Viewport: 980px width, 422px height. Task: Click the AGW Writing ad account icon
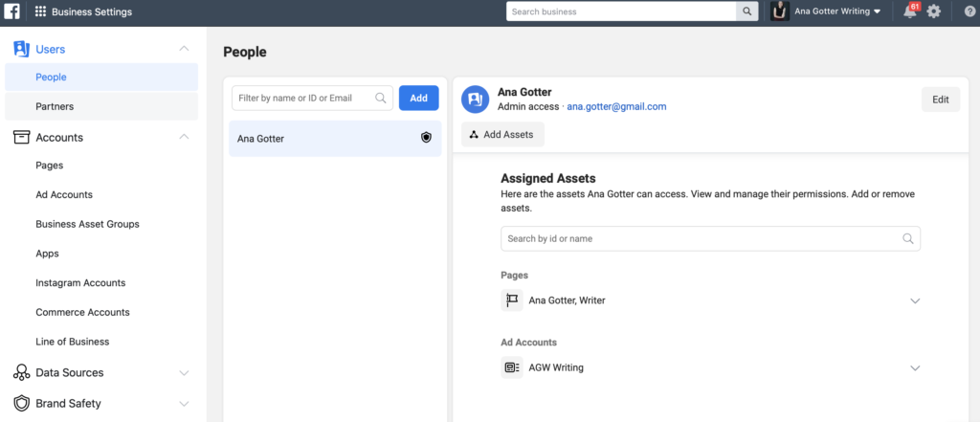(x=512, y=367)
